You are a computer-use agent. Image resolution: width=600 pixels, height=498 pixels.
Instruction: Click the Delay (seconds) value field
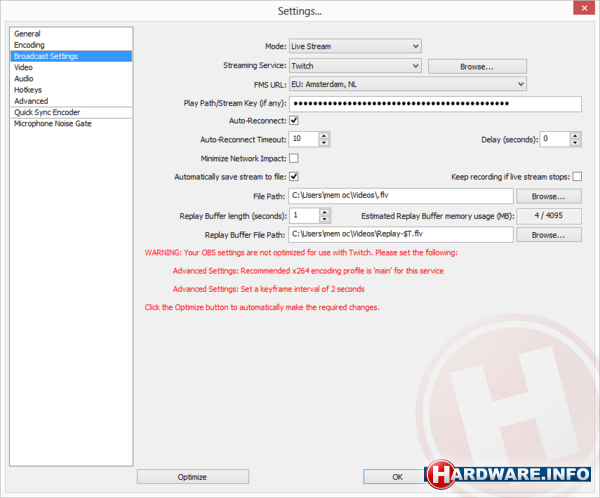[x=554, y=139]
